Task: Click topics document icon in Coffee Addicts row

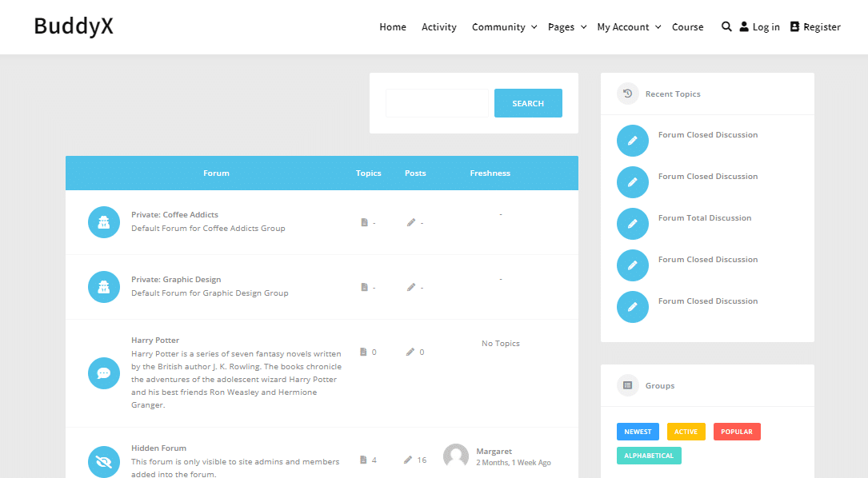Action: click(x=364, y=222)
